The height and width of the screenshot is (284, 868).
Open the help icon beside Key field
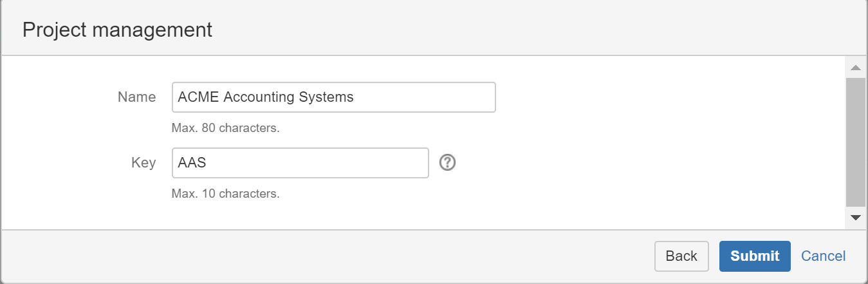(447, 163)
